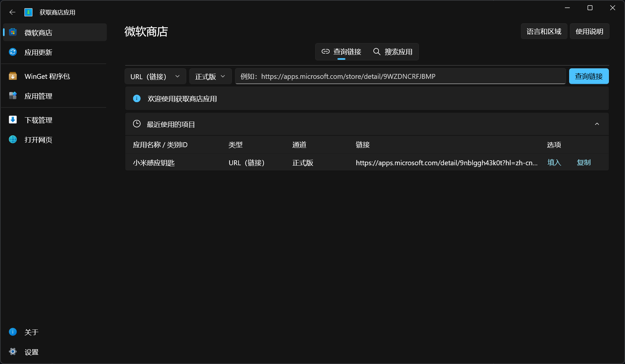625x364 pixels.
Task: Click the 微软商店 store icon in sidebar
Action: [13, 32]
